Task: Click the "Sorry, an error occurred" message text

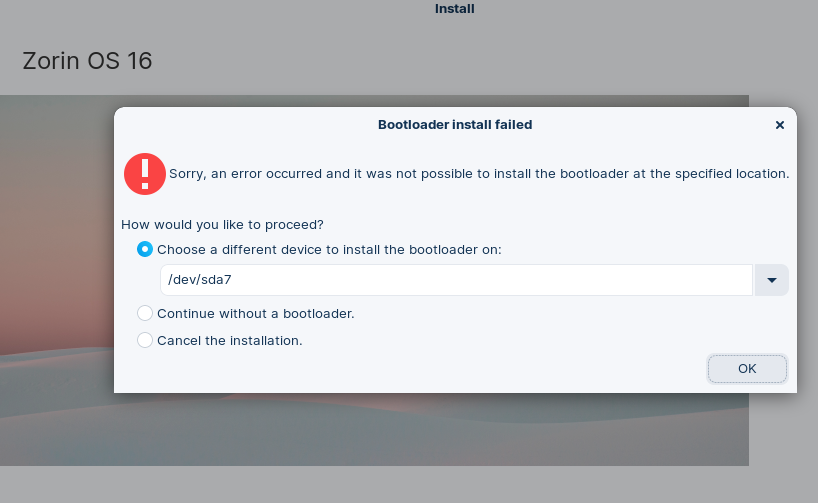Action: point(479,173)
